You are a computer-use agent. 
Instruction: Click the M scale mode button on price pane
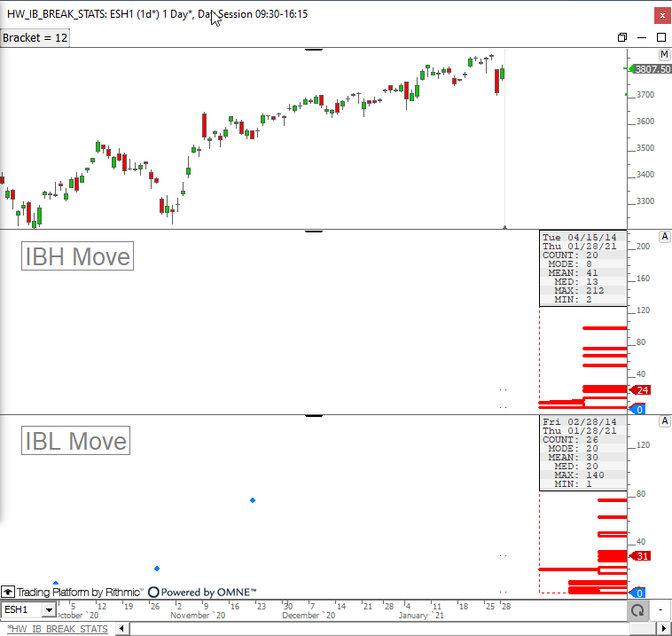[x=664, y=56]
